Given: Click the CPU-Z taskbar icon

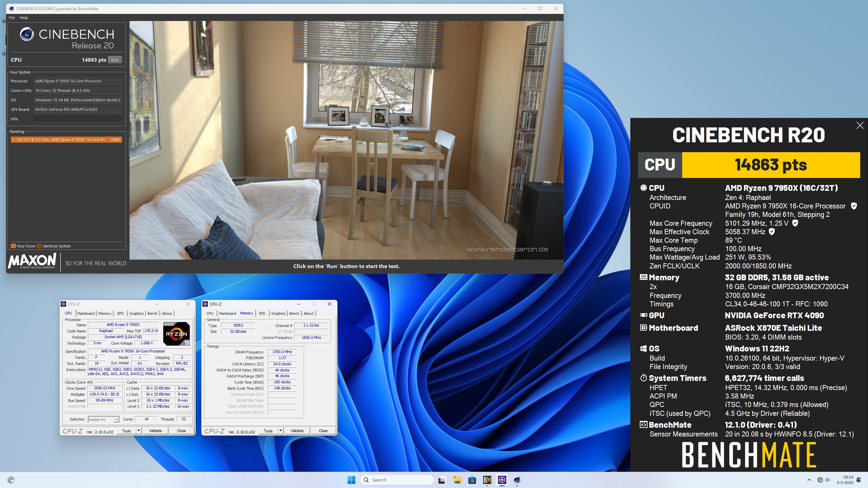Looking at the screenshot, I should (502, 480).
